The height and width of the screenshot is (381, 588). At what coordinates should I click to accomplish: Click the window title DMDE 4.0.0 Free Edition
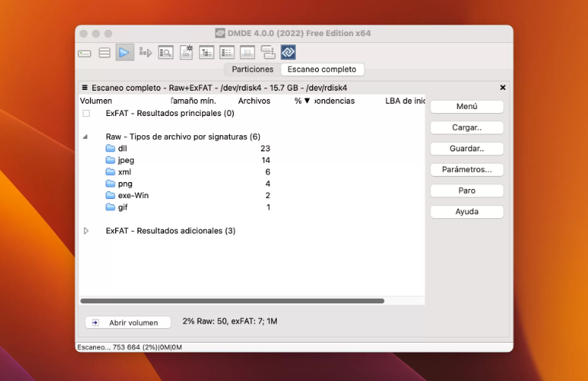point(299,33)
